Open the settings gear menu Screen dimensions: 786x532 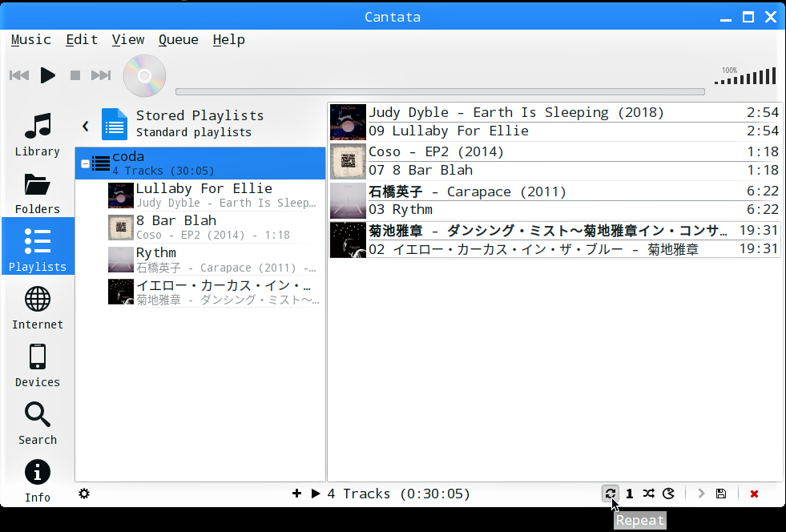pos(84,494)
